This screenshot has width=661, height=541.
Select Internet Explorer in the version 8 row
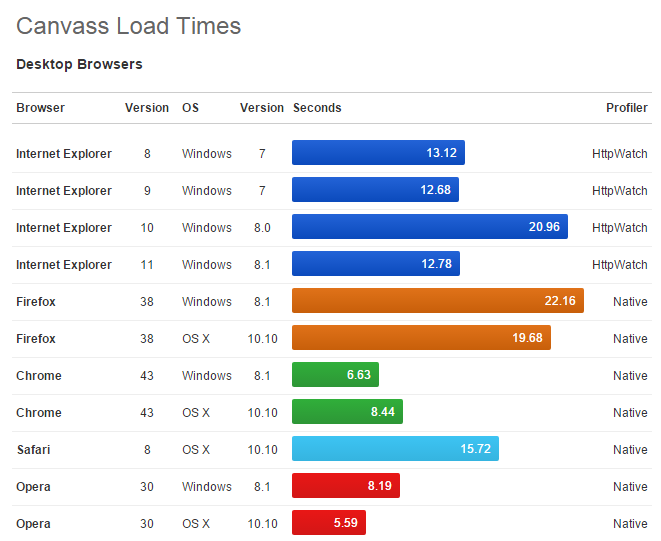(64, 154)
